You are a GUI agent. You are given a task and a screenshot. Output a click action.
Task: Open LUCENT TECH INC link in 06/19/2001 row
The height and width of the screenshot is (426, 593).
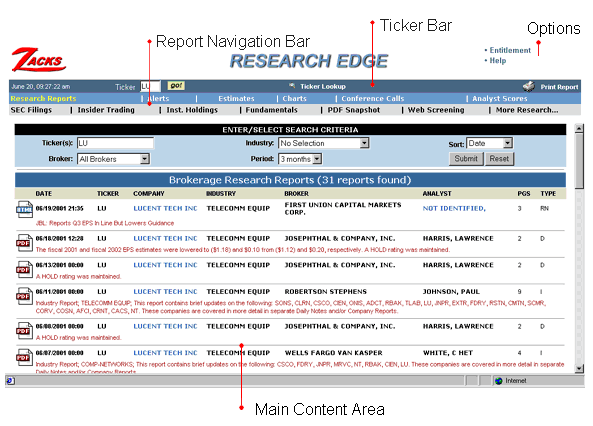[165, 208]
